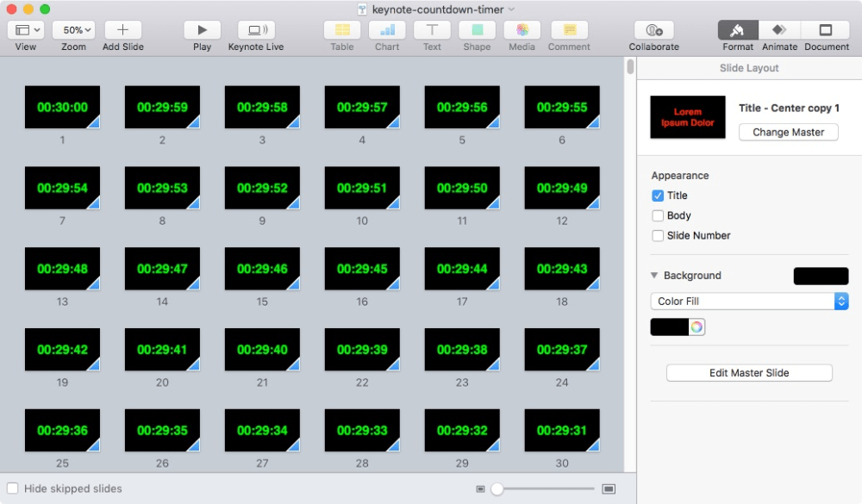Select slide 12 showing 00:29:49
The height and width of the screenshot is (504, 862).
coord(562,188)
